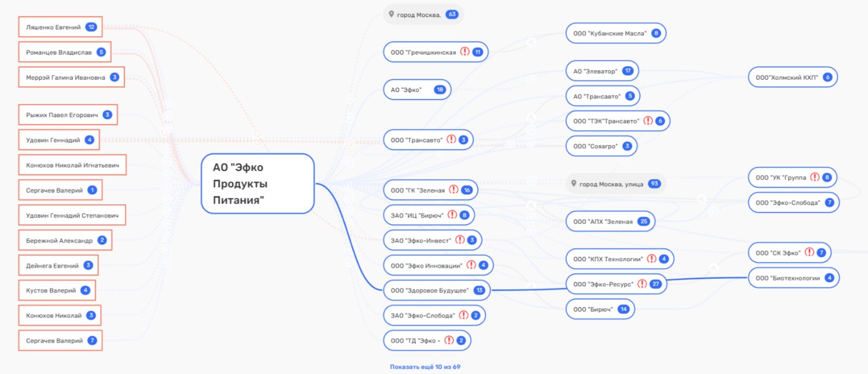This screenshot has height=374, width=868.
Task: Expand badge 63 on "город Москва," chip
Action: point(451,14)
